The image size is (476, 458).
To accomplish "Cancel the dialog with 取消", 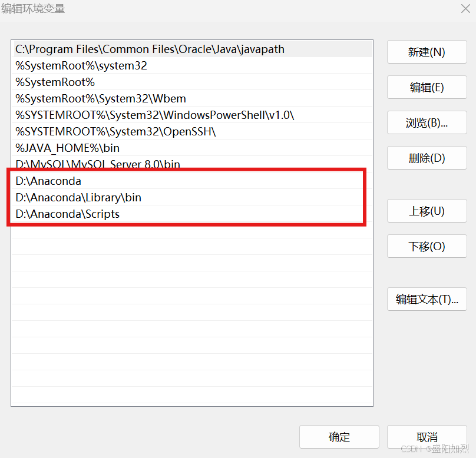I will tap(427, 437).
